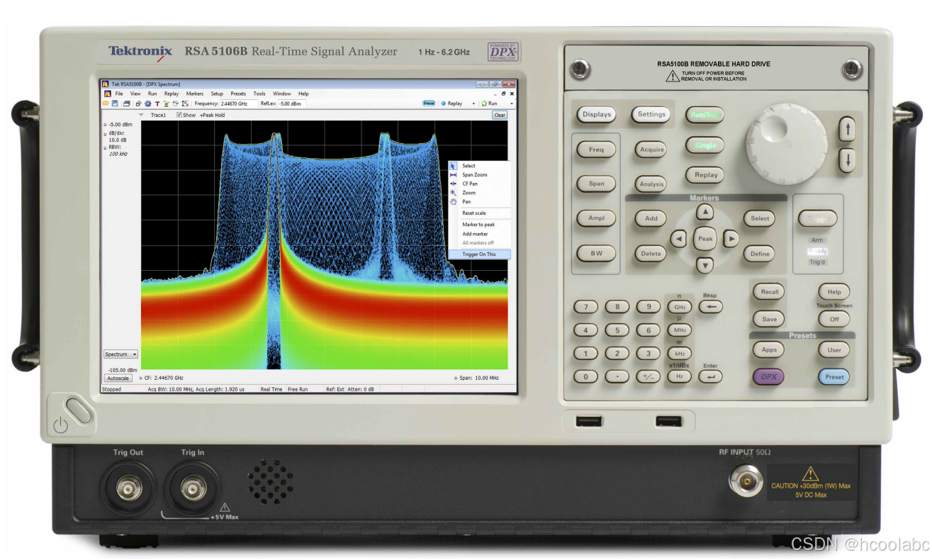Click the floppy disk save icon in toolbar
The height and width of the screenshot is (560, 932).
115,103
